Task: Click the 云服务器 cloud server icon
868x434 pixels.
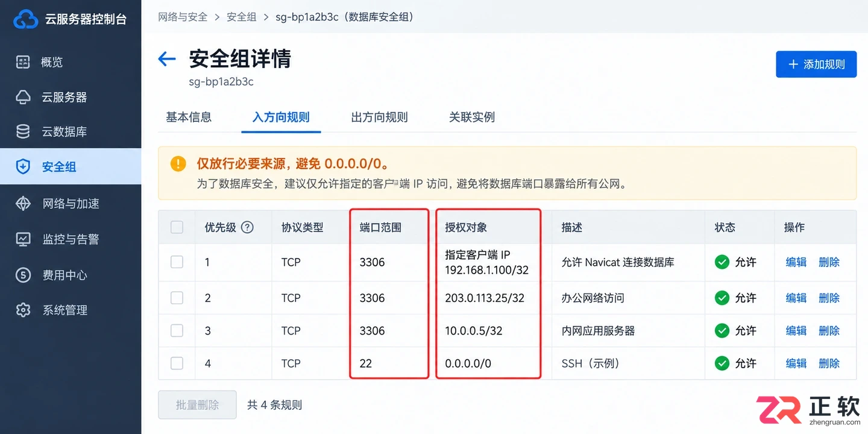Action: point(23,97)
